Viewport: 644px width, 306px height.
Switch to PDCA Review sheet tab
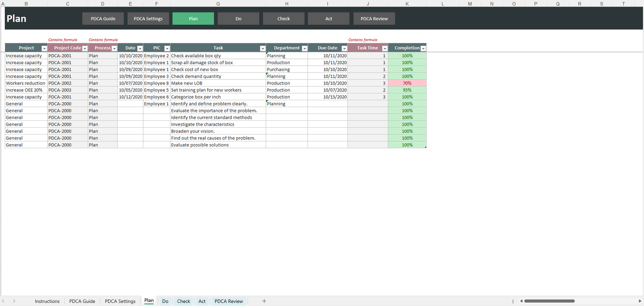coord(229,301)
